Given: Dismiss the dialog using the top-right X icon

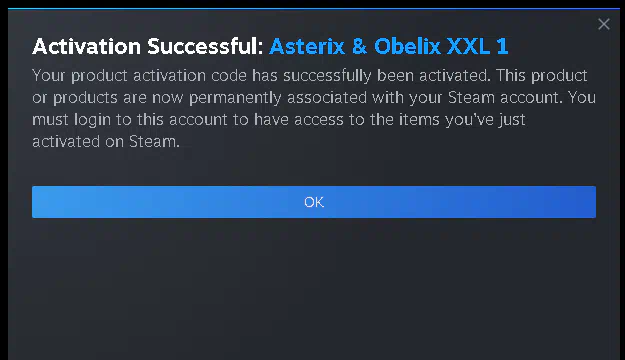Looking at the screenshot, I should pyautogui.click(x=604, y=24).
